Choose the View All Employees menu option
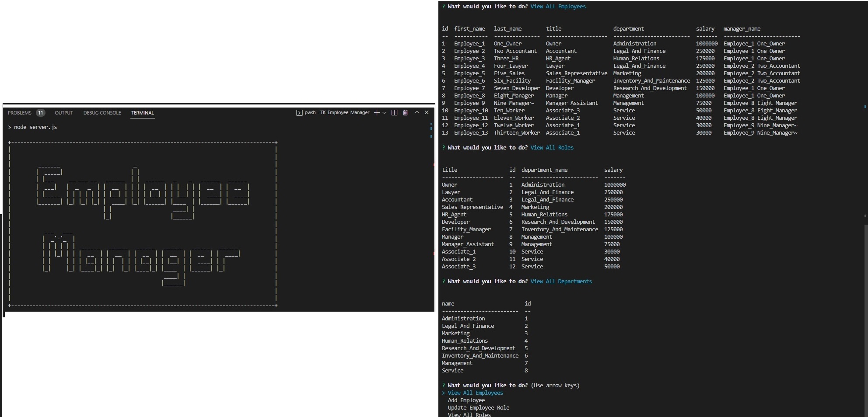The image size is (868, 417). tap(475, 393)
